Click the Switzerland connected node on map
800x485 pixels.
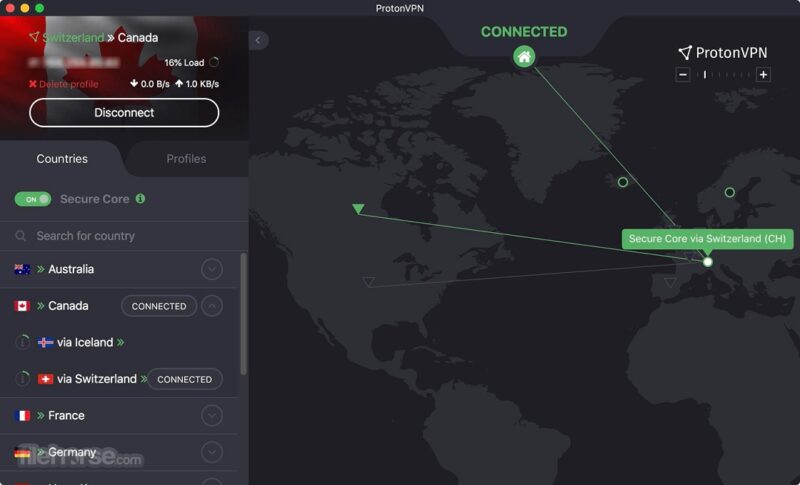708,262
